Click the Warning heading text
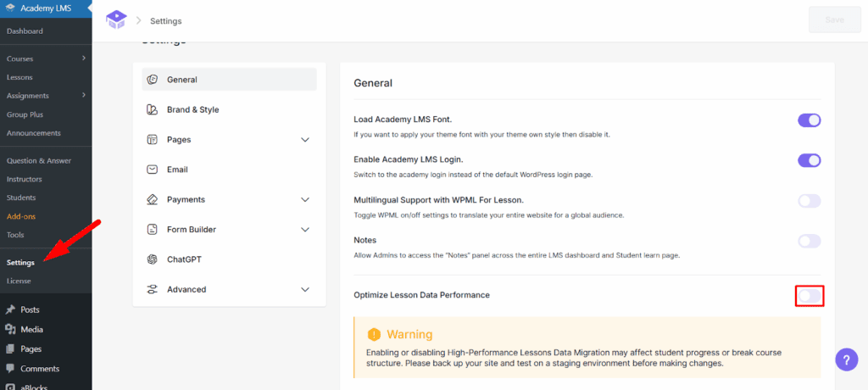The image size is (868, 390). click(x=409, y=335)
